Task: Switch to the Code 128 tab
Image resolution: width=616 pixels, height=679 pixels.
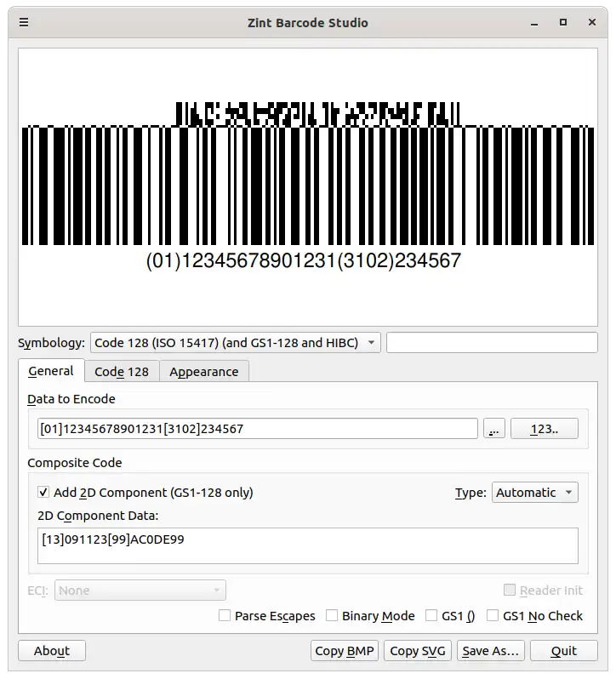Action: (x=122, y=372)
